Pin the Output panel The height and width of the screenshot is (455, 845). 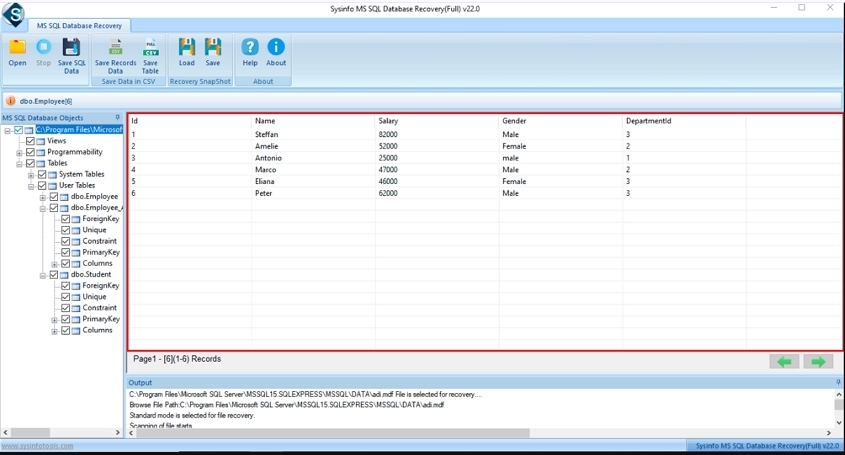[x=838, y=382]
